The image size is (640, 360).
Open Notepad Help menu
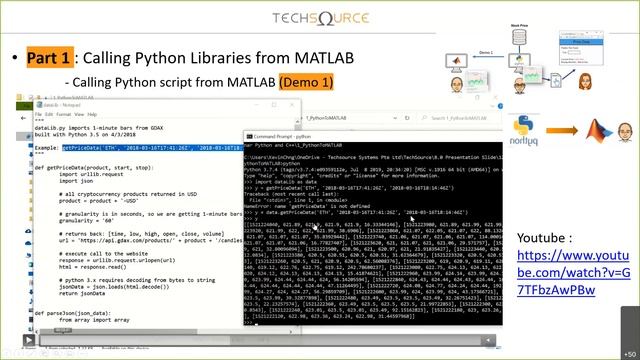pos(92,114)
